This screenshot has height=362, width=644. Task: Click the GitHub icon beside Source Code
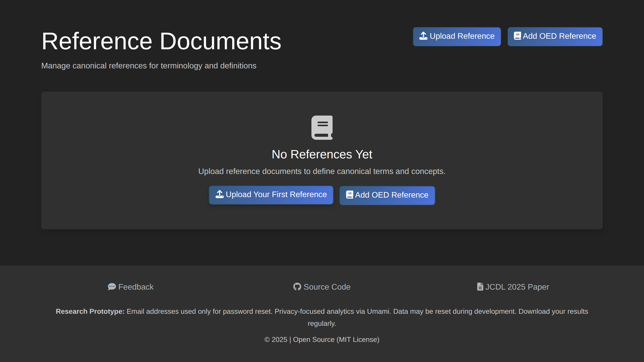click(297, 287)
